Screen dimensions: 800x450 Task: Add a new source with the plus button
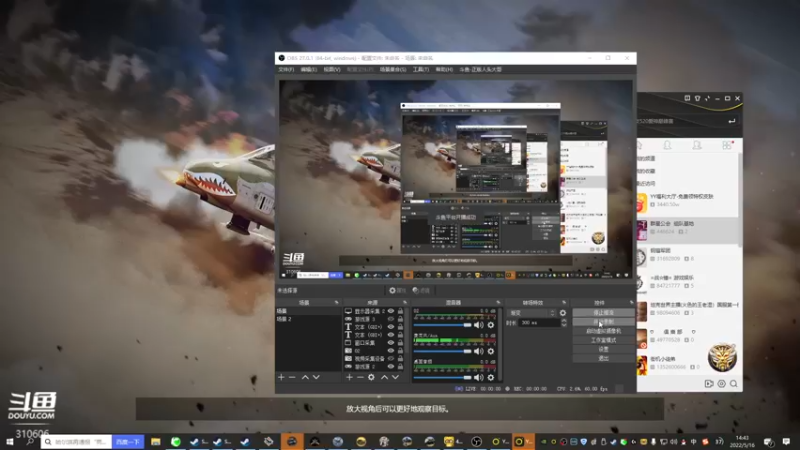point(349,377)
